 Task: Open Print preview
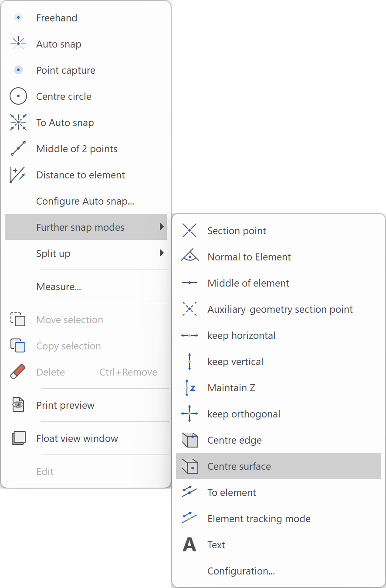[65, 405]
